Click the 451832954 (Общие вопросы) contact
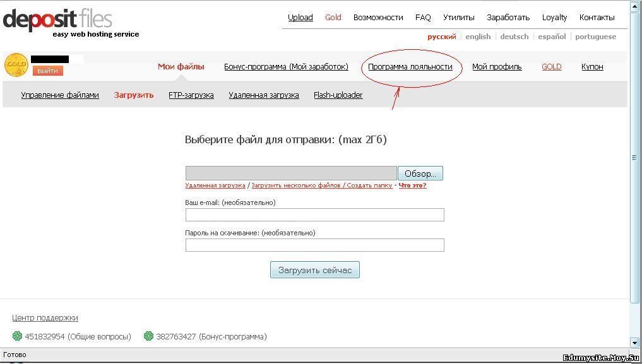 [78, 337]
